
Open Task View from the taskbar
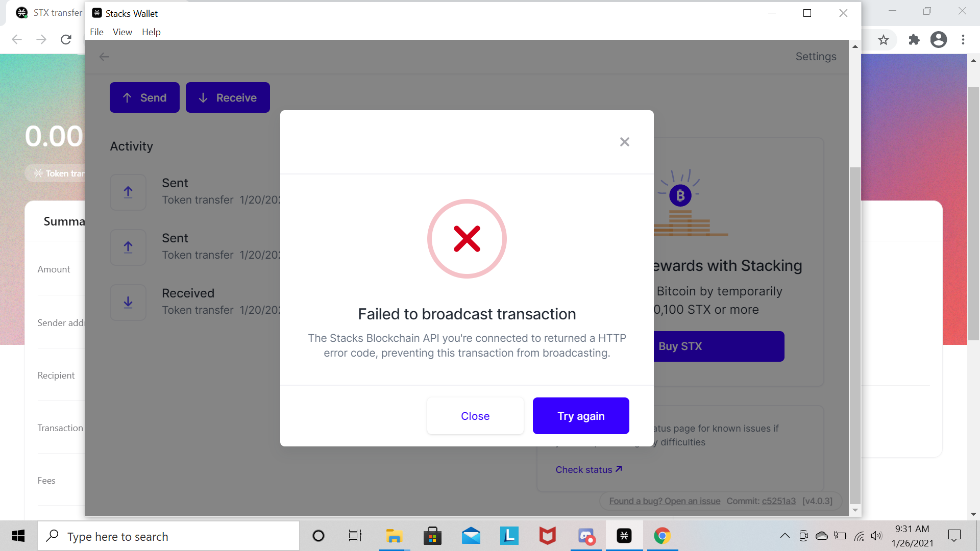tap(355, 536)
